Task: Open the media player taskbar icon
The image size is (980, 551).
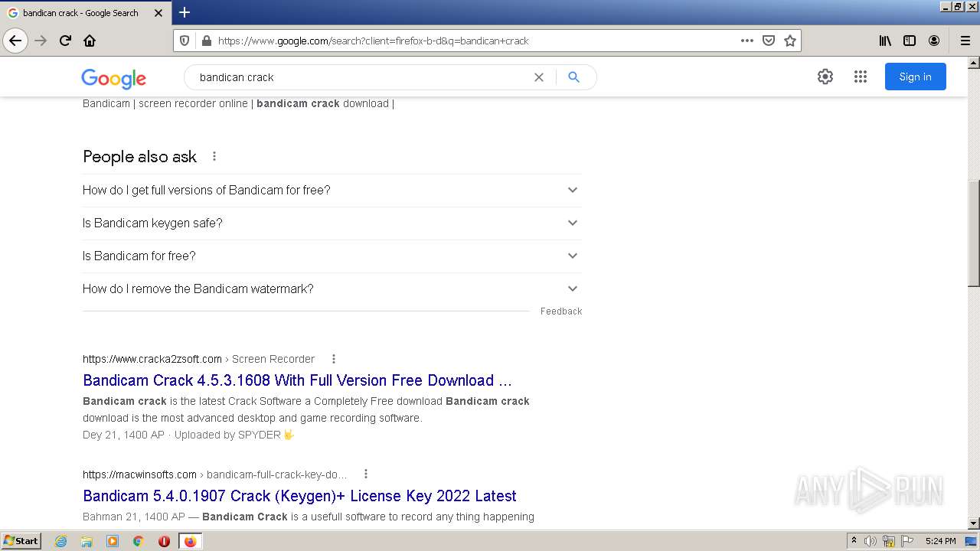Action: (x=113, y=541)
